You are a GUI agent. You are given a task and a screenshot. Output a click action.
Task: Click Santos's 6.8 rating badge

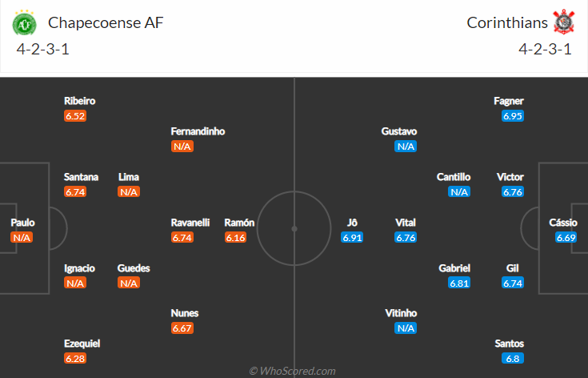point(513,359)
